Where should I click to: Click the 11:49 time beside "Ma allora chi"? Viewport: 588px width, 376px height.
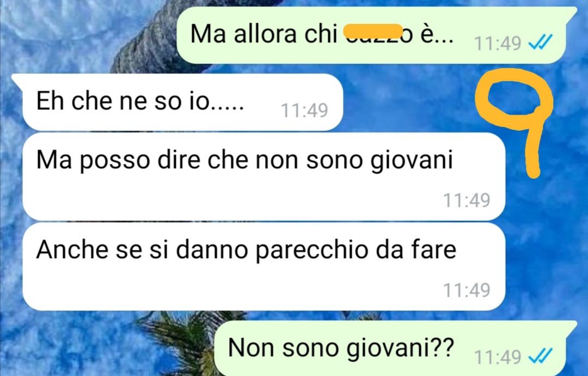coord(498,43)
